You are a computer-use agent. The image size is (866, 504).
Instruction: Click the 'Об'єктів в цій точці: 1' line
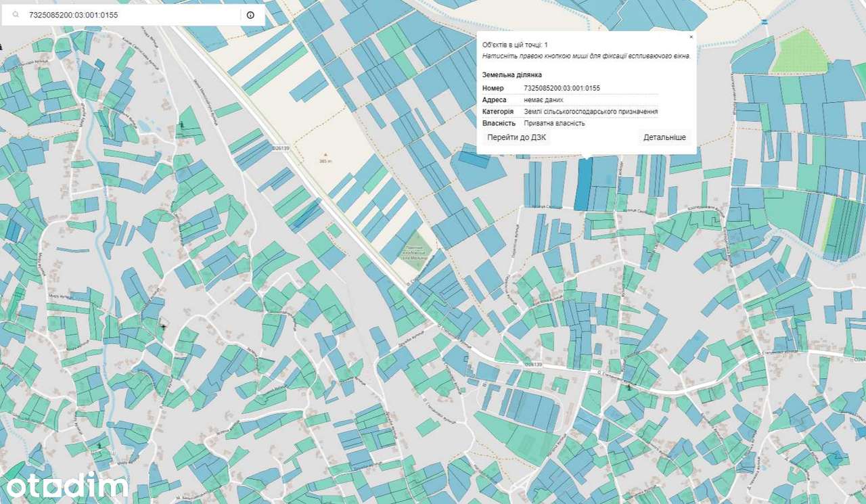click(515, 45)
